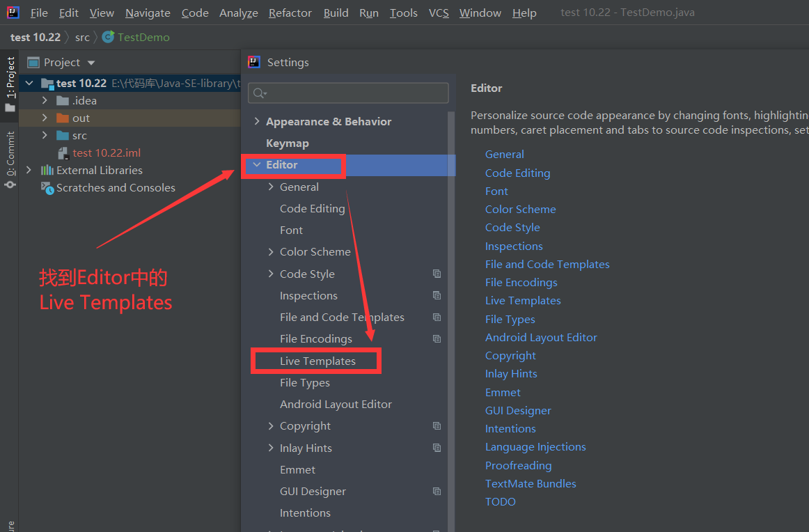Click the orange out folder icon
This screenshot has height=532, width=809.
point(63,118)
